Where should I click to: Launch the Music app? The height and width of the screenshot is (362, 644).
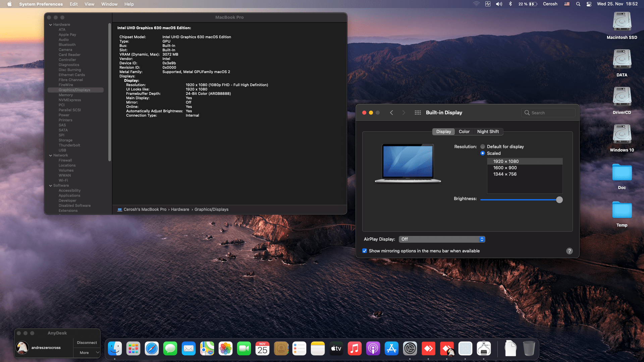tap(355, 348)
